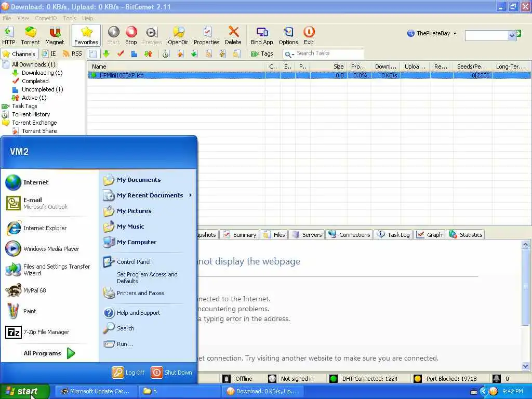The image size is (532, 399).
Task: Expand All Programs list
Action: point(49,353)
